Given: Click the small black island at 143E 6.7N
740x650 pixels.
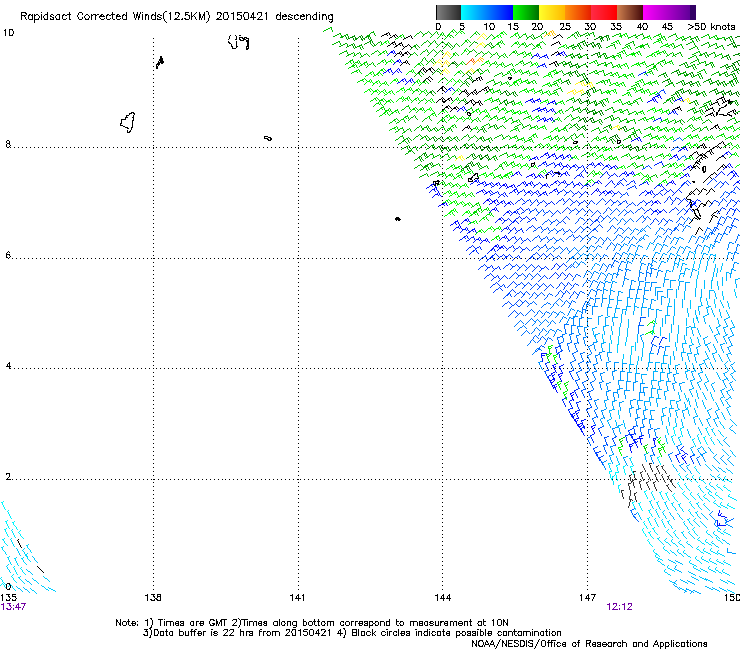Looking at the screenshot, I should tap(398, 219).
